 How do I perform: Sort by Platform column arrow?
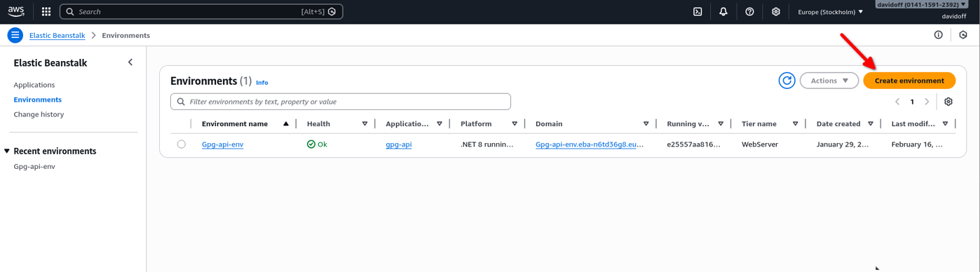(x=515, y=123)
